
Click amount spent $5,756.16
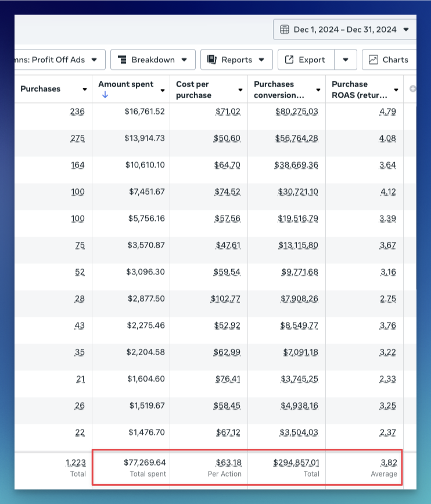146,218
